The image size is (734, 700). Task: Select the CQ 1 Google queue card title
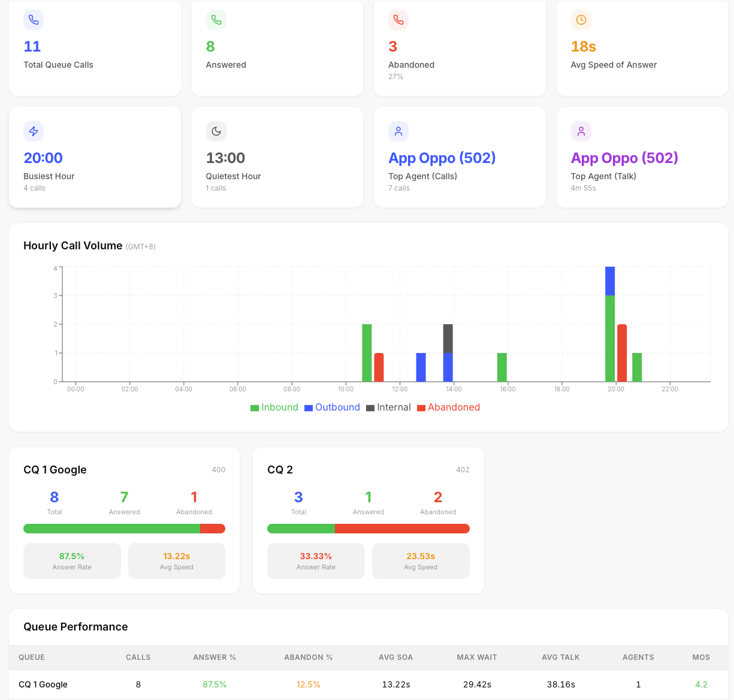(x=55, y=470)
